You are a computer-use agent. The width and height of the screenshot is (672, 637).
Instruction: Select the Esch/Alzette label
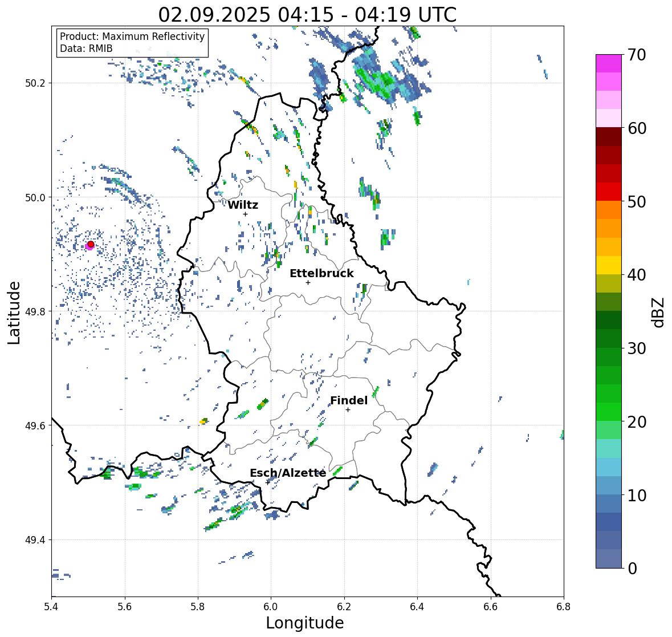(288, 473)
